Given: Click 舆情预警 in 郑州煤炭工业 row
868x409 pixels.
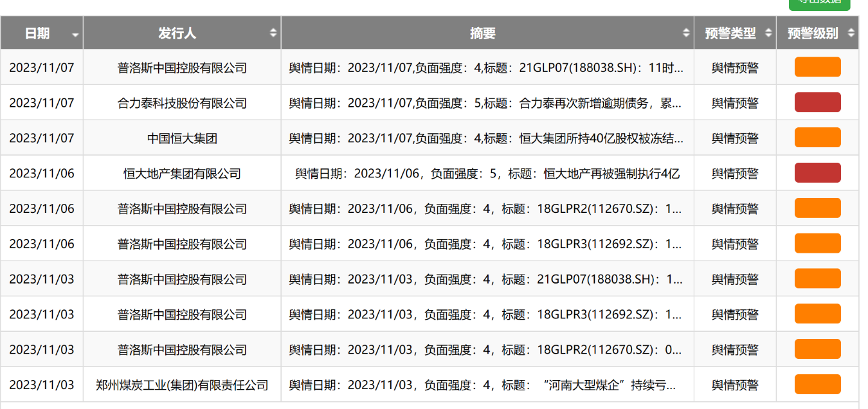Looking at the screenshot, I should click(x=735, y=385).
